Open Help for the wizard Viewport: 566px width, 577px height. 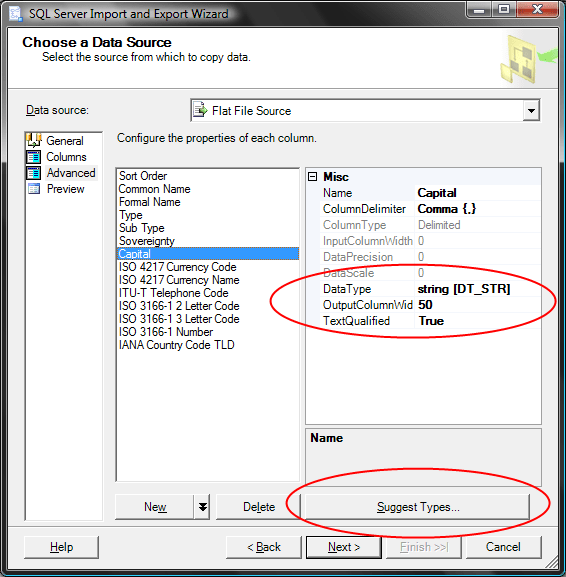tap(61, 547)
